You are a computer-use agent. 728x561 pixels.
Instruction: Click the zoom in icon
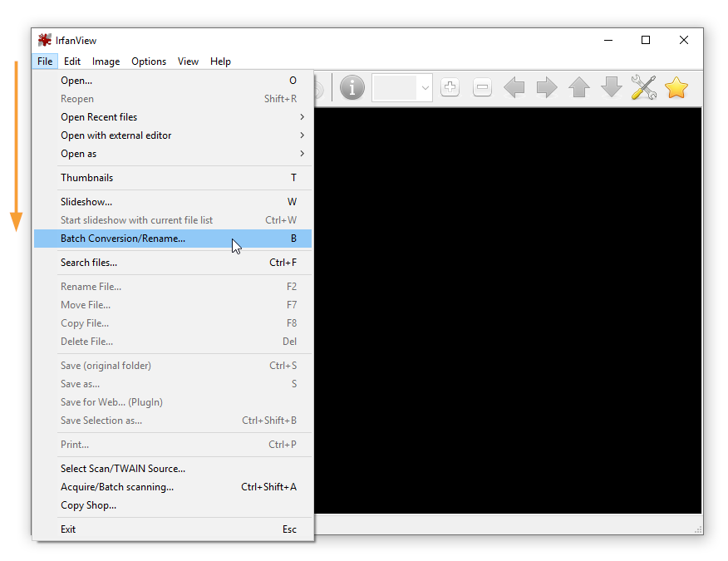(x=450, y=87)
